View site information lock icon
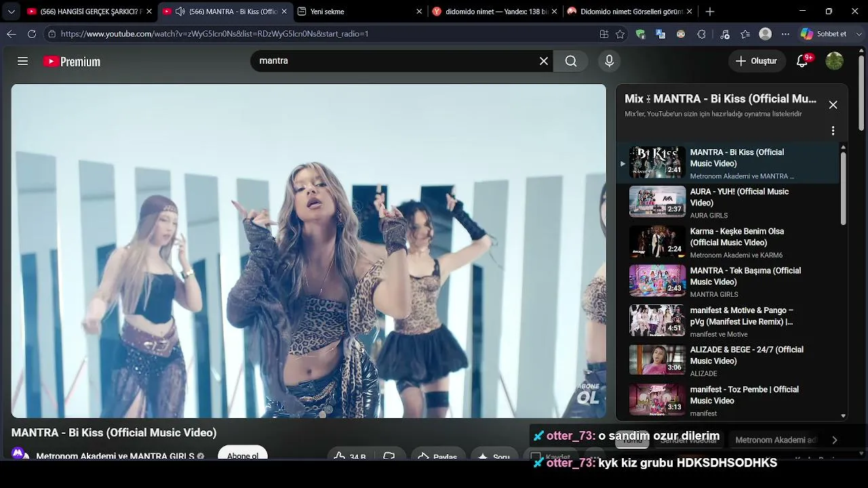The image size is (868, 488). (x=52, y=34)
